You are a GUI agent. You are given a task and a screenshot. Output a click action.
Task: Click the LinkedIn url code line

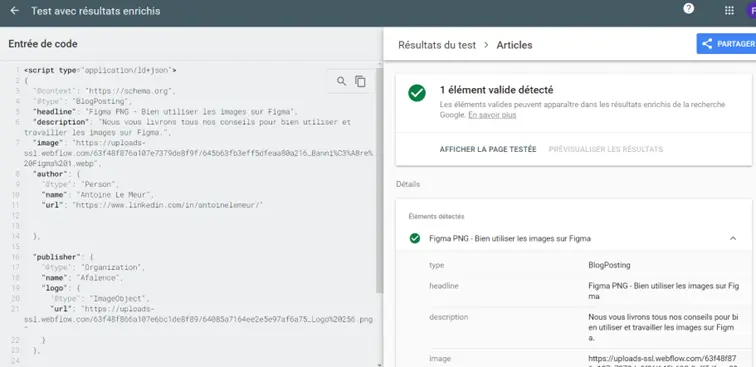coord(152,205)
